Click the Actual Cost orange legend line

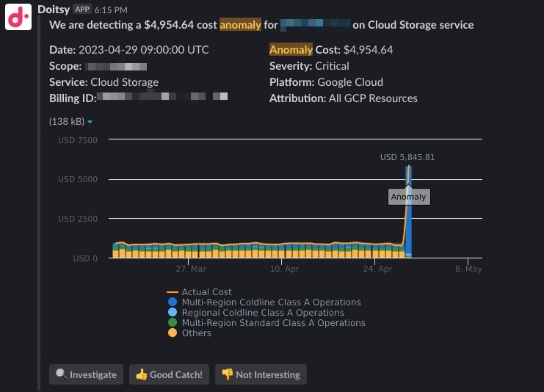point(173,292)
